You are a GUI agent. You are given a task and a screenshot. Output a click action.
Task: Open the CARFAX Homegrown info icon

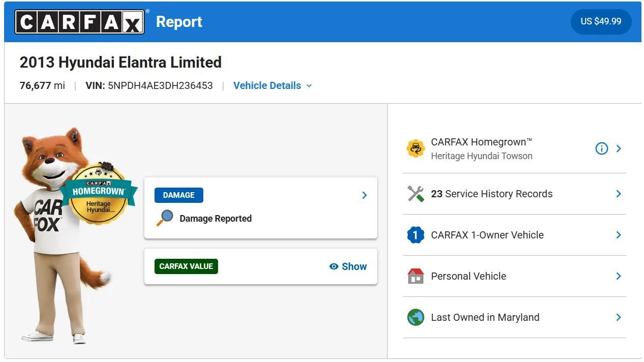[x=601, y=148]
